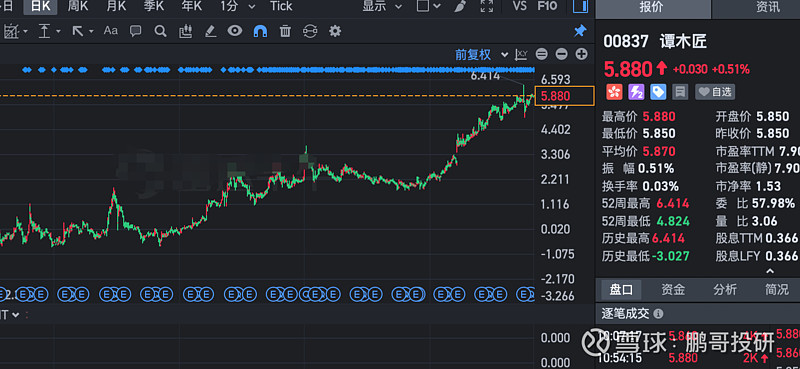Select the pencil edit drawing tool
800x369 pixels.
pos(210,32)
